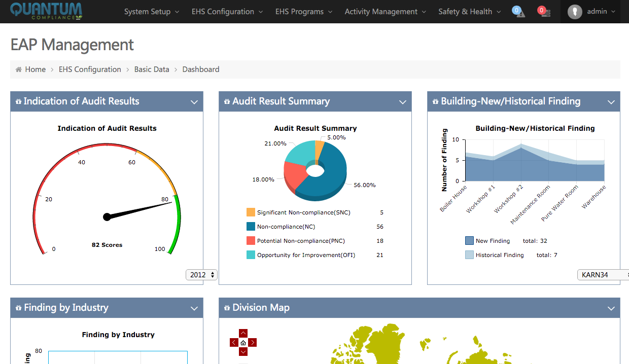Open the 2012 year dropdown

click(202, 275)
